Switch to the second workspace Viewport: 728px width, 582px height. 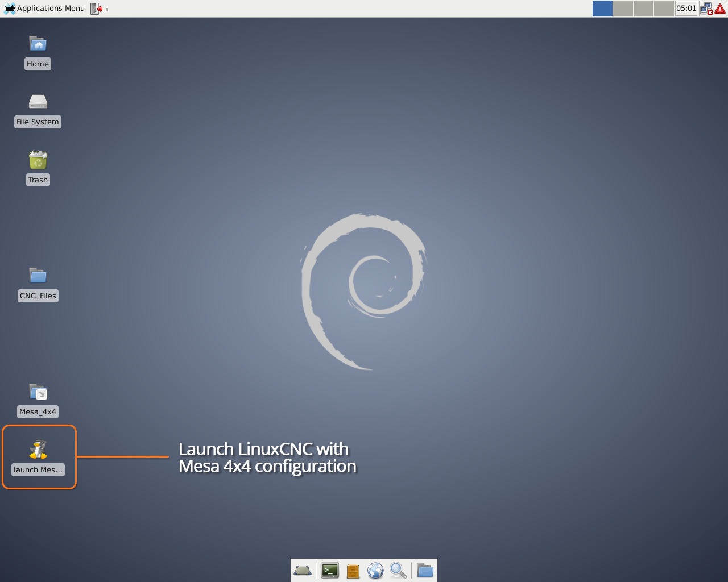(623, 9)
